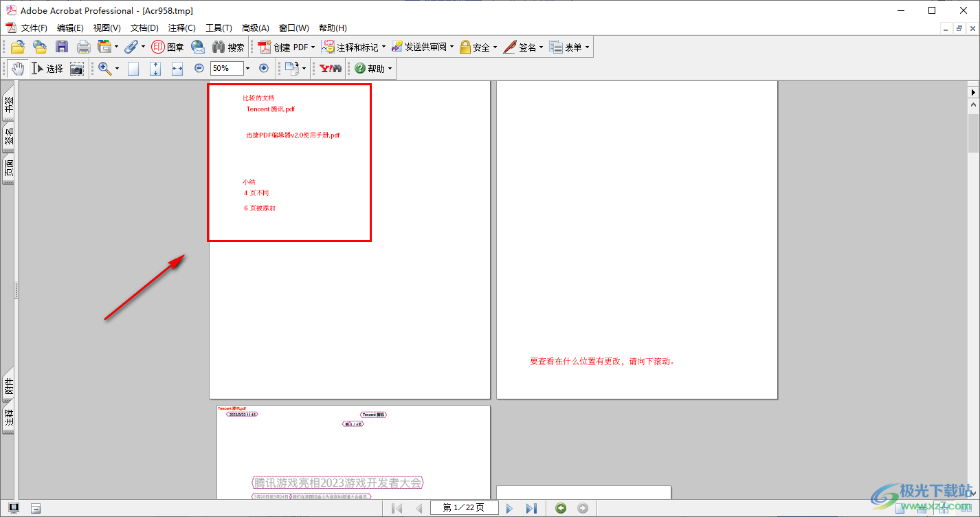This screenshot has height=517, width=980.
Task: Select the Snapshot camera tool
Action: pos(77,68)
